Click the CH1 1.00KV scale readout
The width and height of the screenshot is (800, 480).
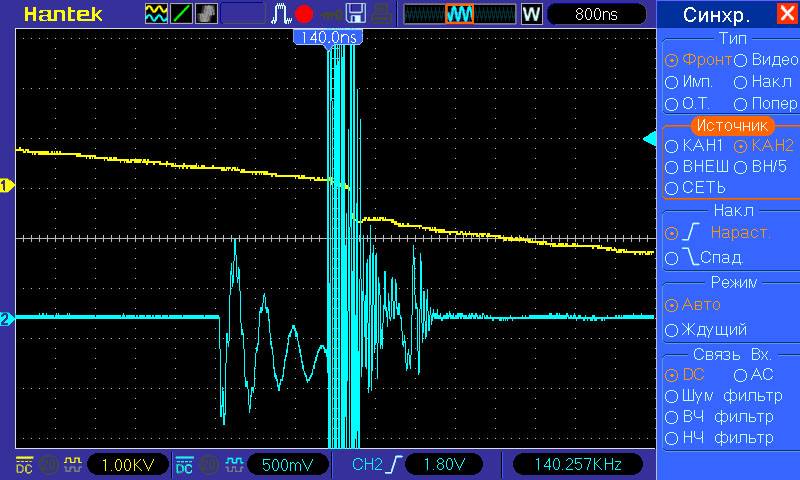tap(128, 465)
